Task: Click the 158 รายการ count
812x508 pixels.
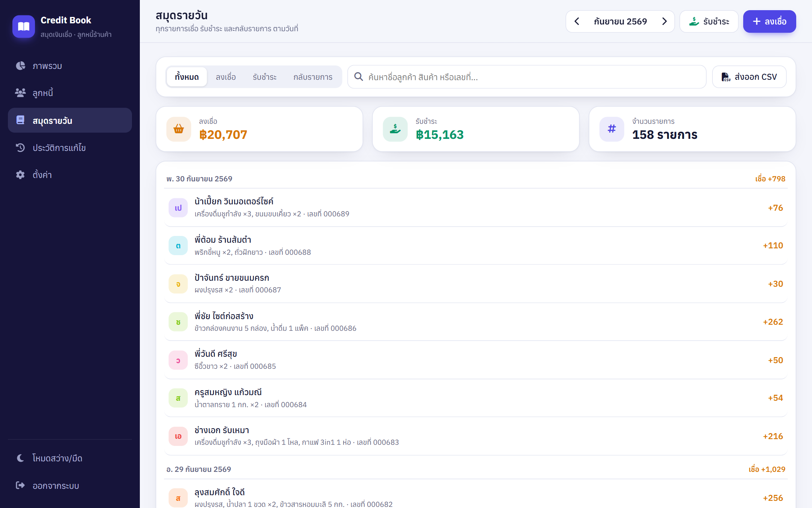Action: (665, 135)
